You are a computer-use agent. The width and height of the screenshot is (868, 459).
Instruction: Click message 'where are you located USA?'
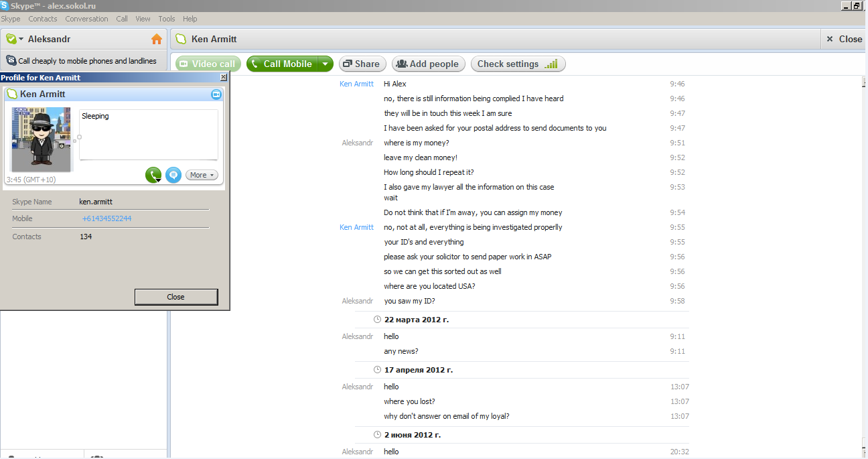tap(429, 286)
